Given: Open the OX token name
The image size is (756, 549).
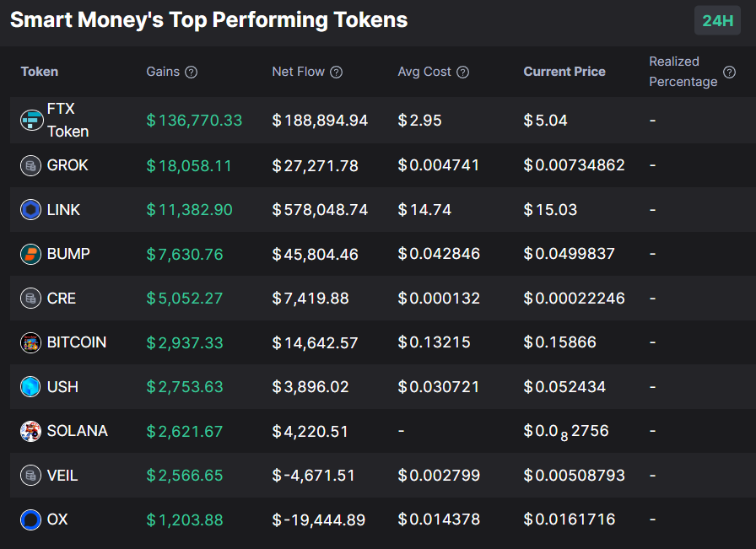Looking at the screenshot, I should pyautogui.click(x=57, y=519).
